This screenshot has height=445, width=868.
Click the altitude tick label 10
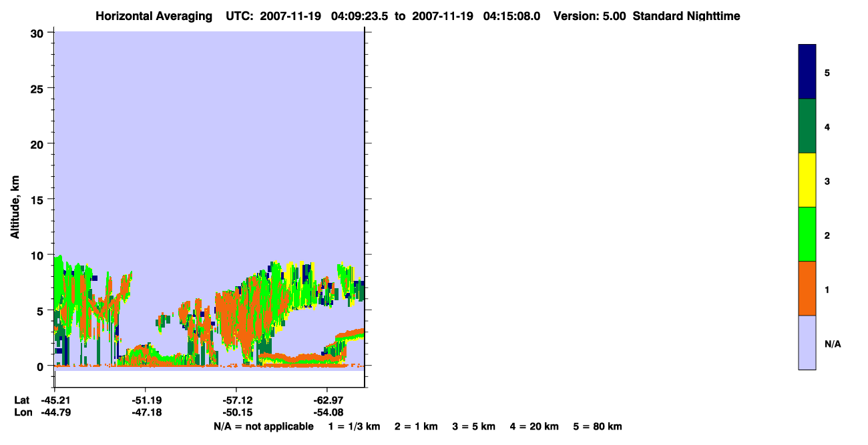39,255
